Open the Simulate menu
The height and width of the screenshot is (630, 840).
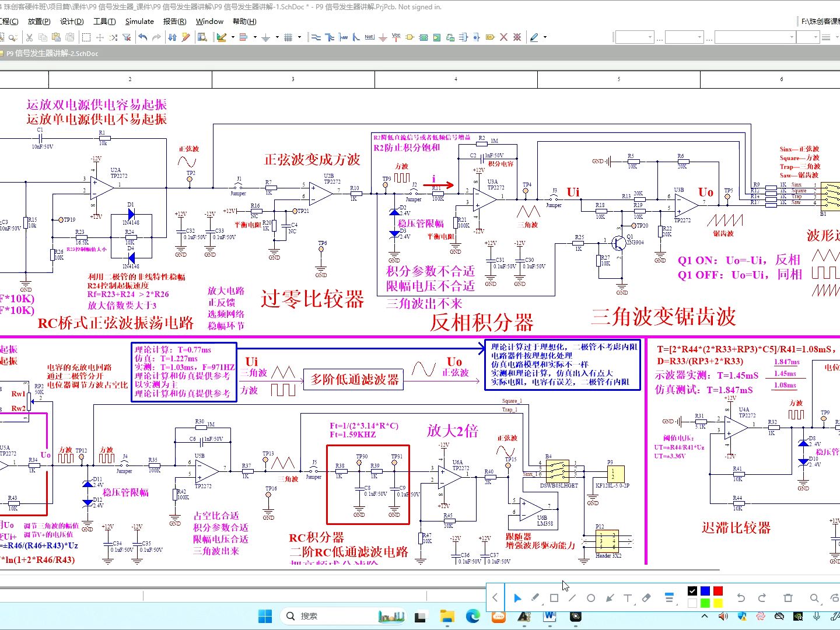pyautogui.click(x=139, y=22)
